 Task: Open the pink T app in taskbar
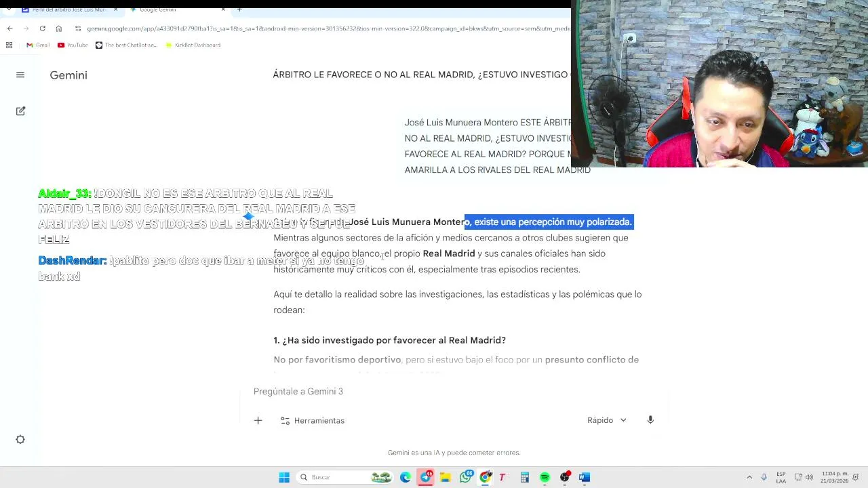coord(502,477)
